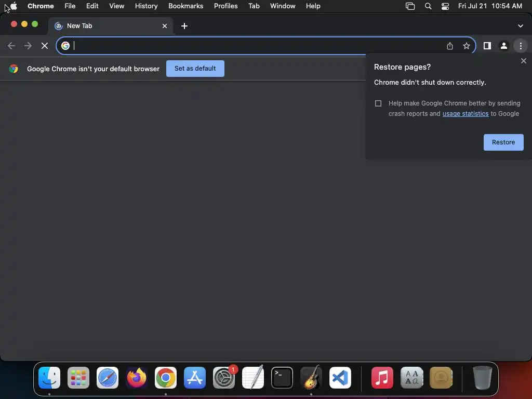Click the Chrome logo in the infobar
The image size is (532, 399).
(14, 69)
